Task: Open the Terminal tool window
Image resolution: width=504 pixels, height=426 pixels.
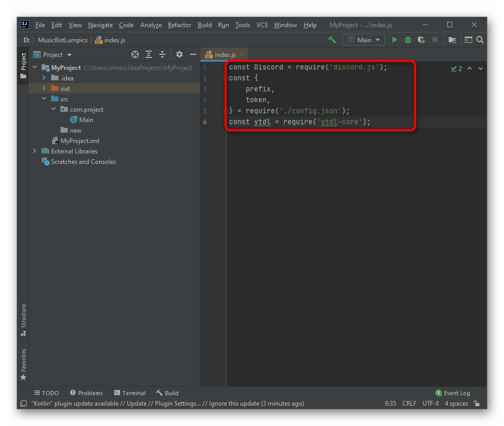Action: [130, 393]
